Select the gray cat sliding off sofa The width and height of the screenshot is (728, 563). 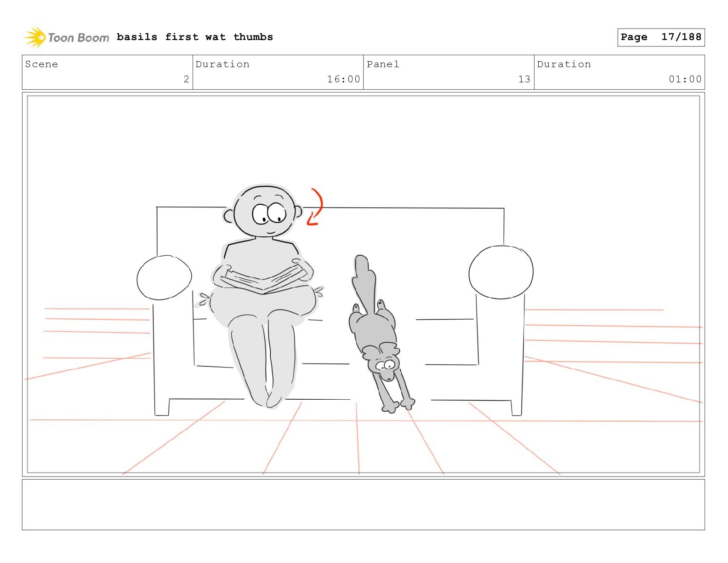pyautogui.click(x=380, y=334)
